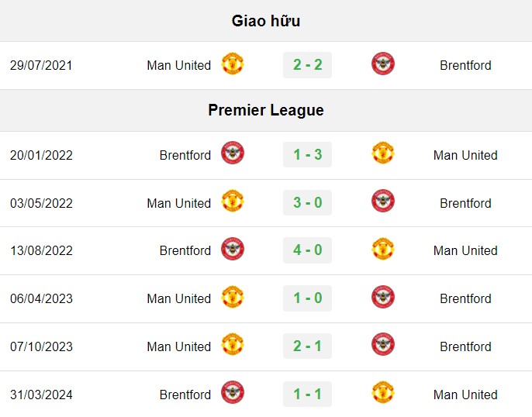Open the 4 - 0 score result
532x417 pixels.
[307, 250]
